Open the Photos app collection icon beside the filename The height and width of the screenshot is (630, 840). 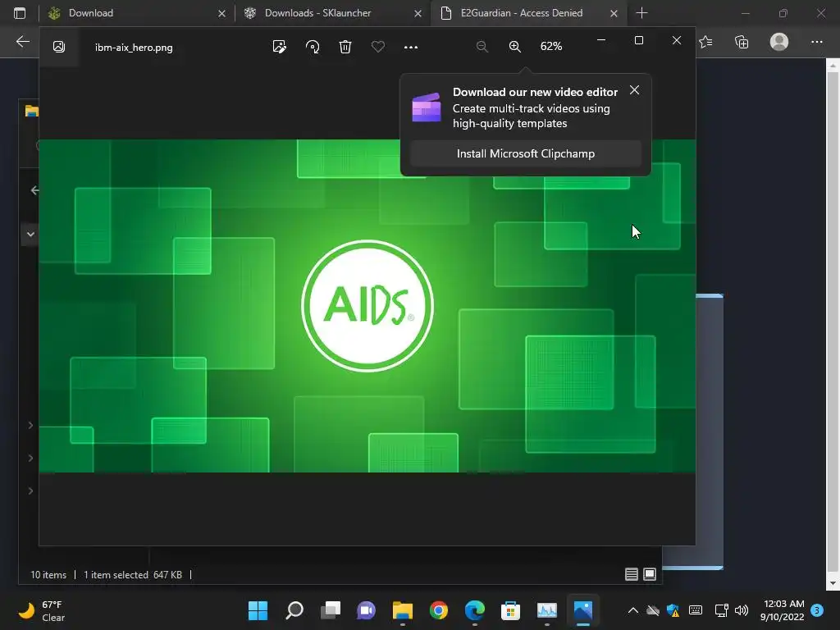coord(59,47)
